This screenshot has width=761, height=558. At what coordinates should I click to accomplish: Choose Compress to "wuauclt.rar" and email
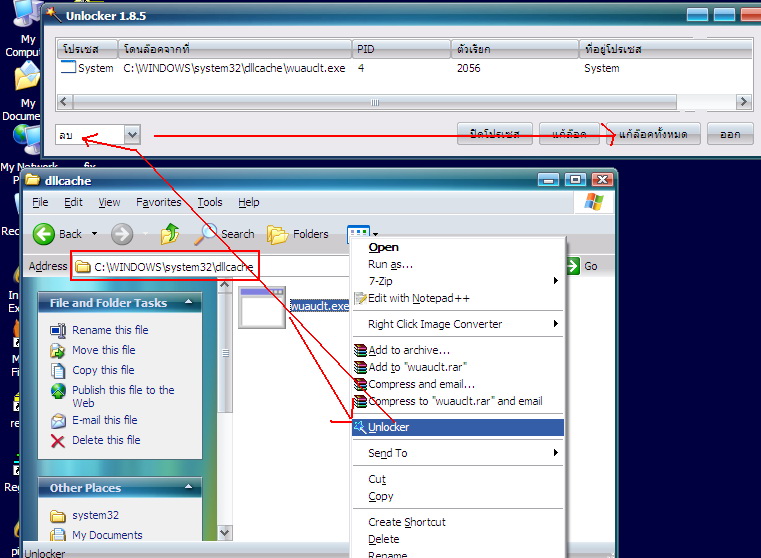[x=458, y=401]
